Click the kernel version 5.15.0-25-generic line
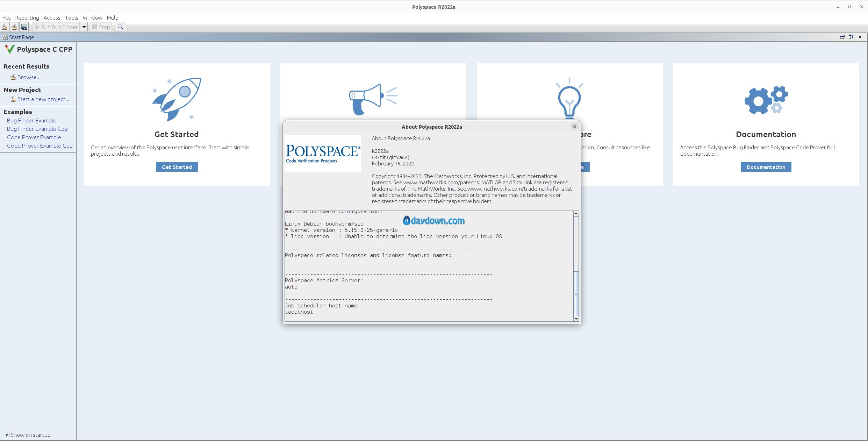This screenshot has height=441, width=868. pyautogui.click(x=341, y=230)
